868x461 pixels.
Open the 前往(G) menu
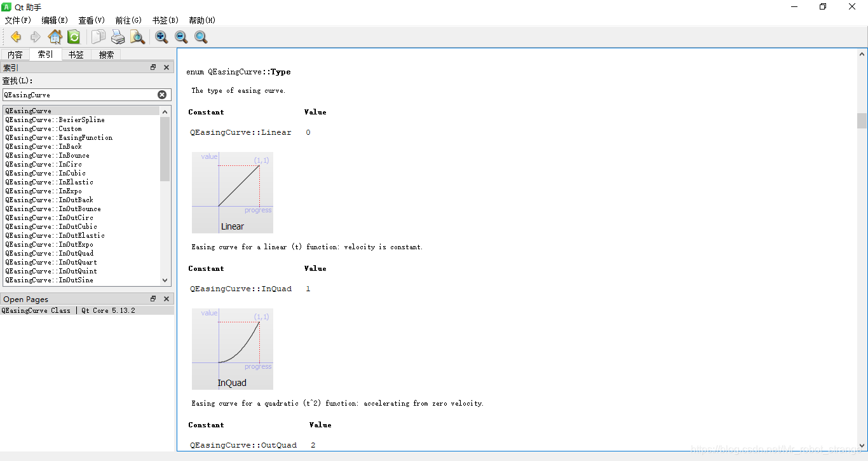coord(128,20)
